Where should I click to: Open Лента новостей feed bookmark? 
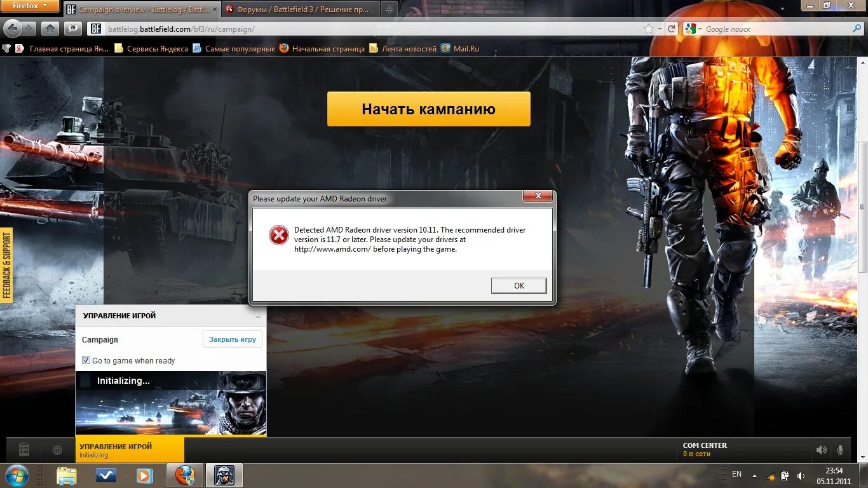[403, 48]
